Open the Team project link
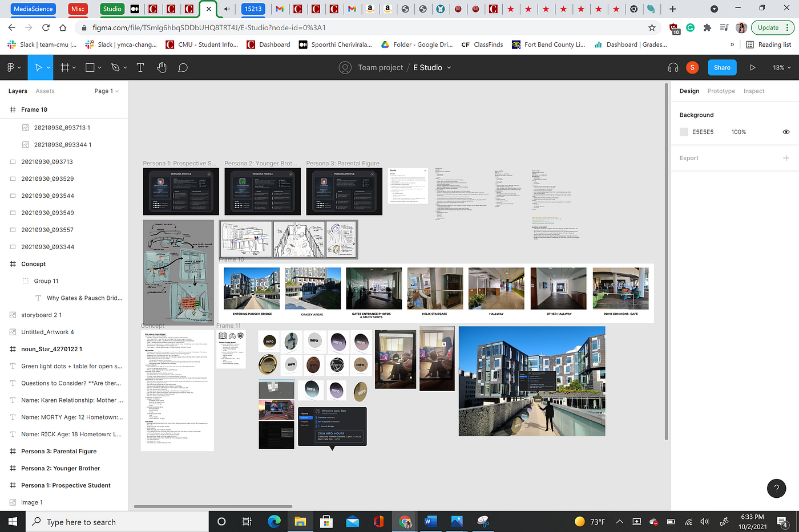The height and width of the screenshot is (532, 799). point(380,67)
